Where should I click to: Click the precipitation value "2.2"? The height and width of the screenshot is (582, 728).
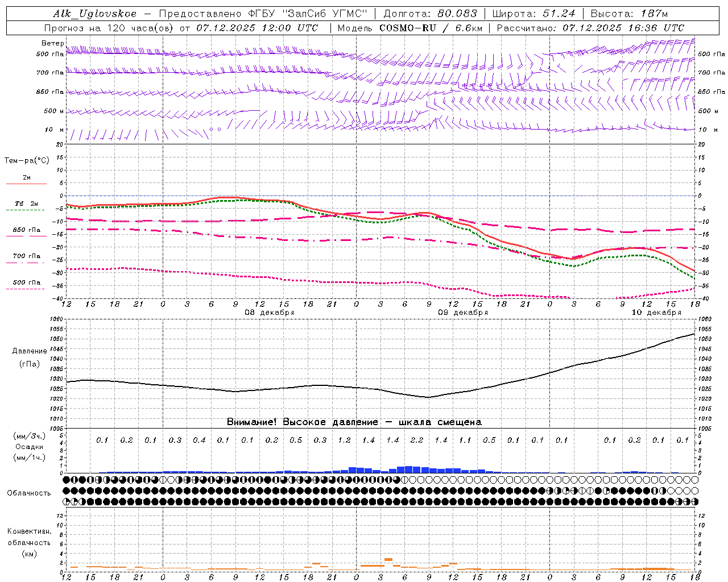[x=417, y=440]
